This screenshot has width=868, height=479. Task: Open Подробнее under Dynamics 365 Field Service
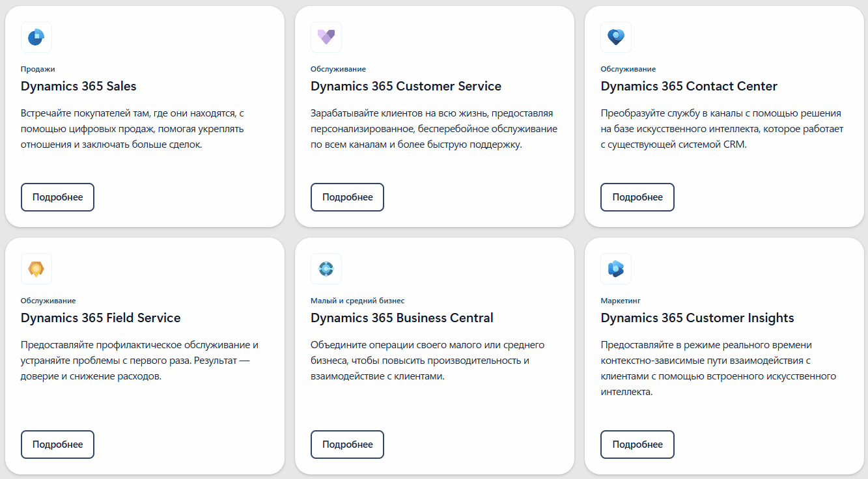tap(58, 445)
